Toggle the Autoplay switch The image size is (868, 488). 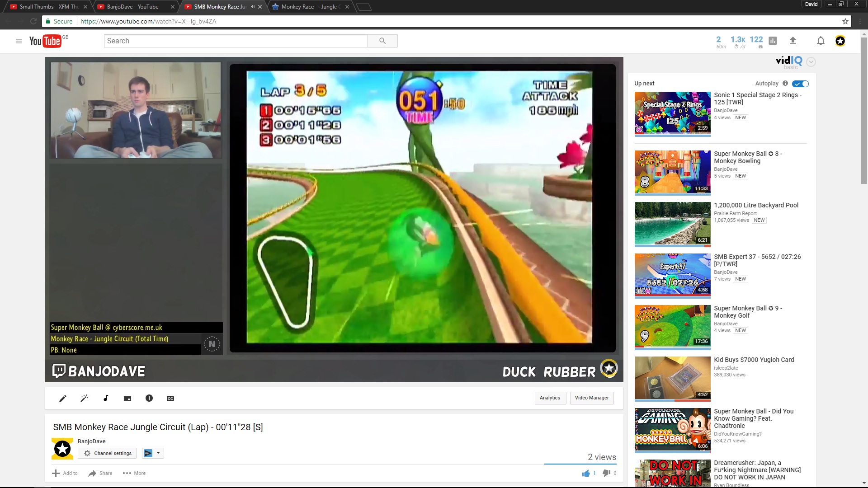pos(801,84)
